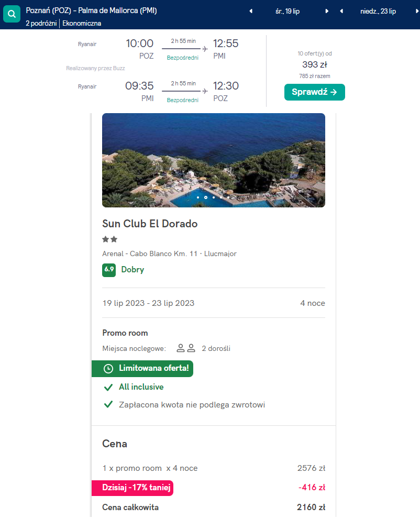Click the non-refundable payment checkmark icon
420x518 pixels.
coord(108,404)
